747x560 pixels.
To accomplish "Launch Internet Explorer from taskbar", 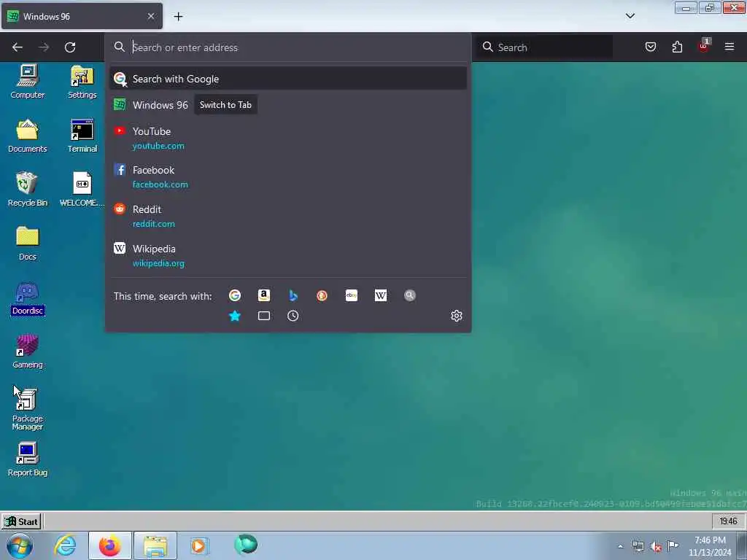I will 65,545.
